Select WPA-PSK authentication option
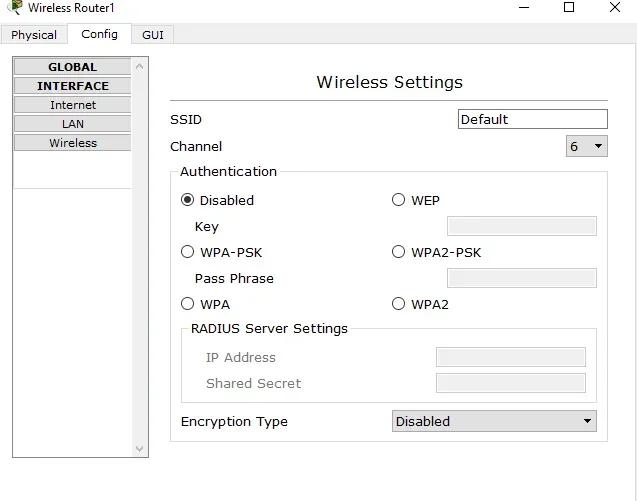Image resolution: width=637 pixels, height=501 pixels. (187, 252)
